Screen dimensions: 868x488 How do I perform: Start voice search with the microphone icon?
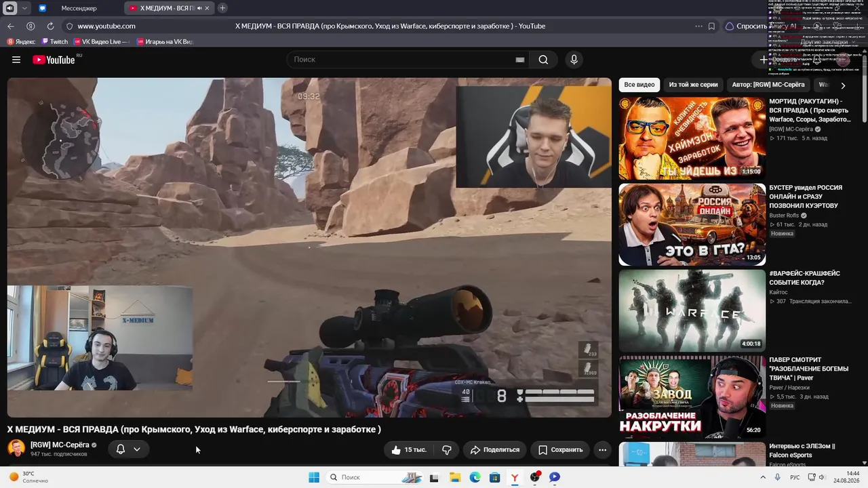point(574,60)
